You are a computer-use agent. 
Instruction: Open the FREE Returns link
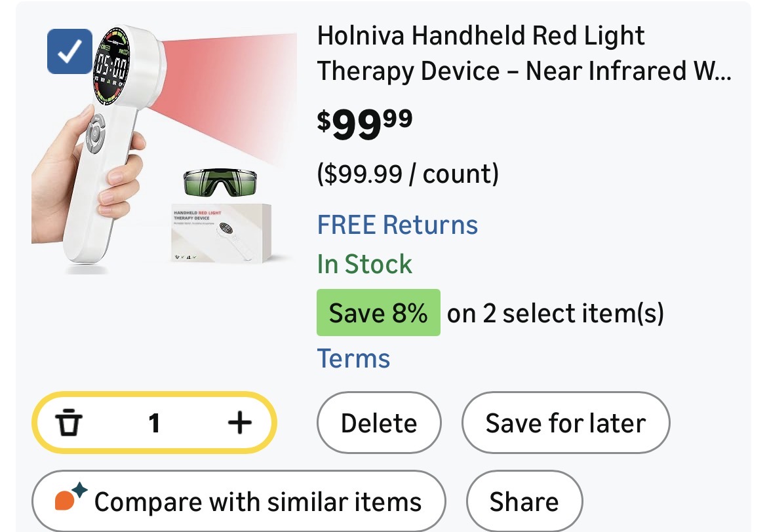pos(397,225)
